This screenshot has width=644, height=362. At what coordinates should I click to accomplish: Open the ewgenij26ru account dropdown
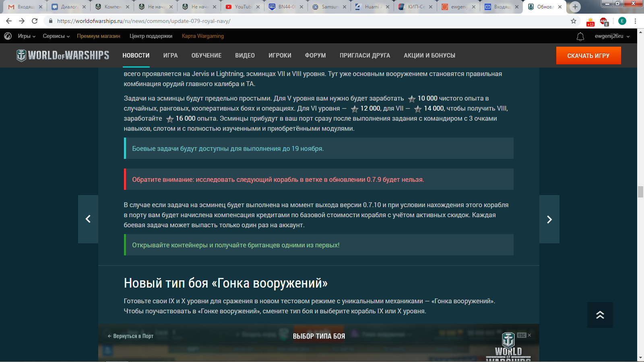point(612,36)
